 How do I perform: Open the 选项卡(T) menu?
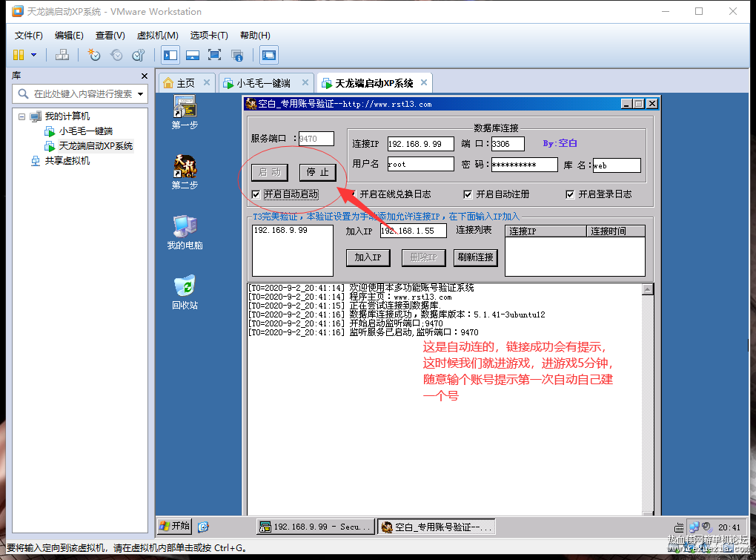point(209,35)
